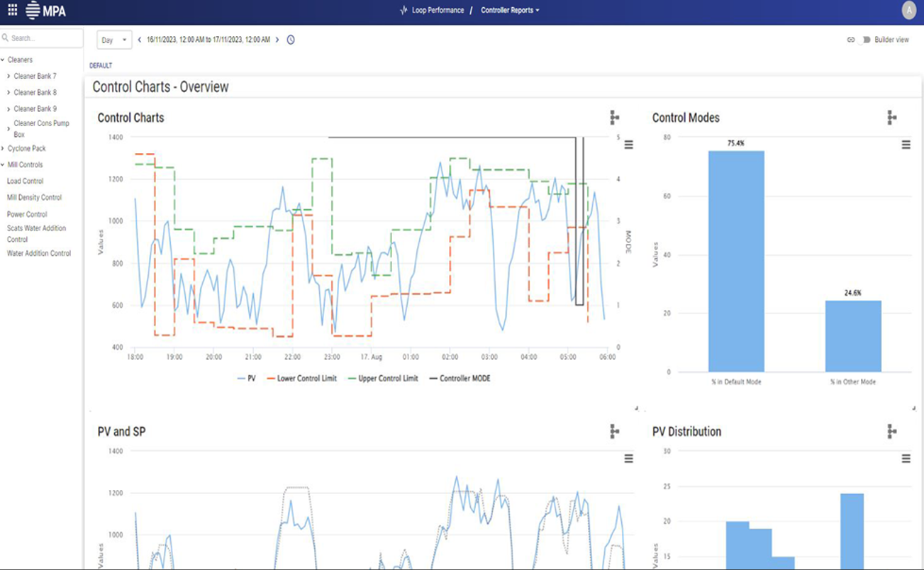Click the % in Default Mode label
This screenshot has width=924, height=570.
736,382
